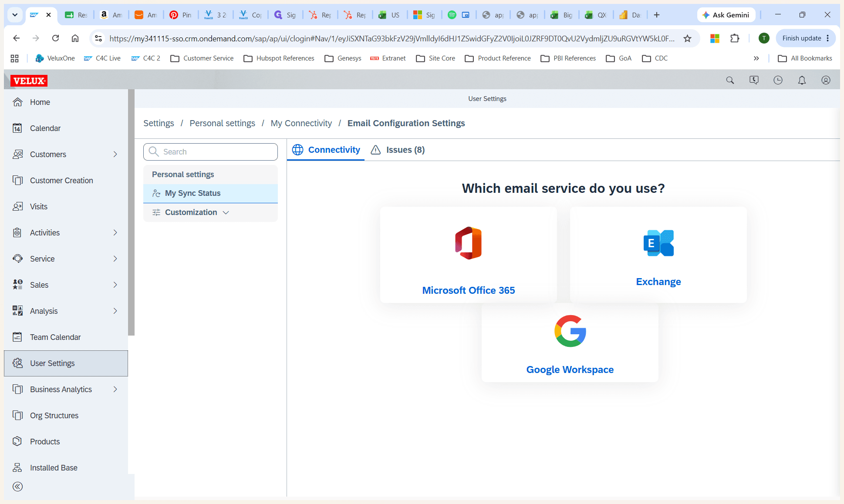Open the C4C Live bookmark
The image size is (844, 504).
[x=102, y=58]
